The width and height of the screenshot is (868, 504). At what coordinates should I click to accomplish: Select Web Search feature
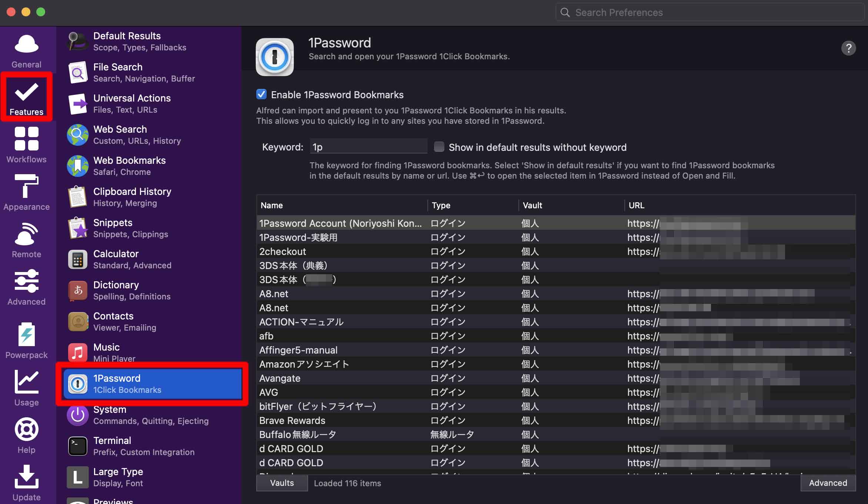point(152,135)
